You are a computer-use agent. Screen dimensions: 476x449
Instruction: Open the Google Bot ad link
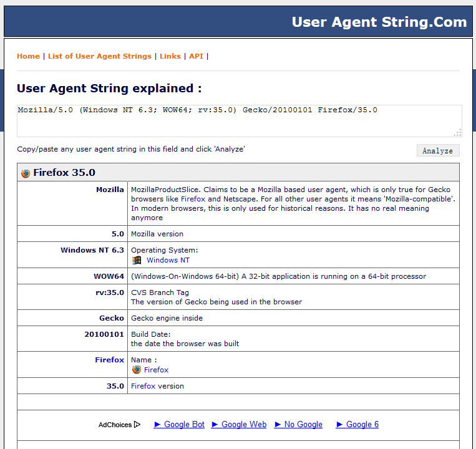click(x=179, y=424)
